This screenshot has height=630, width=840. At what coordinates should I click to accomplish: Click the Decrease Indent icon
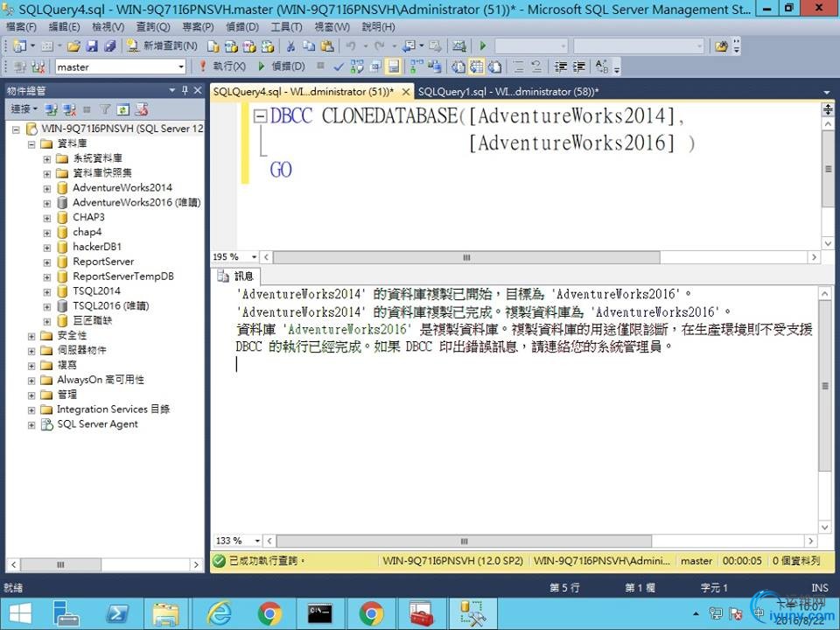click(561, 66)
